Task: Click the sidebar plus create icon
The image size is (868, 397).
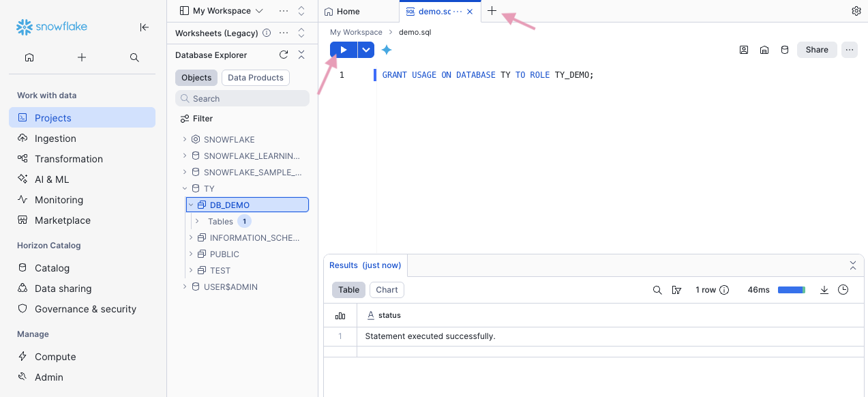Action: coord(82,57)
